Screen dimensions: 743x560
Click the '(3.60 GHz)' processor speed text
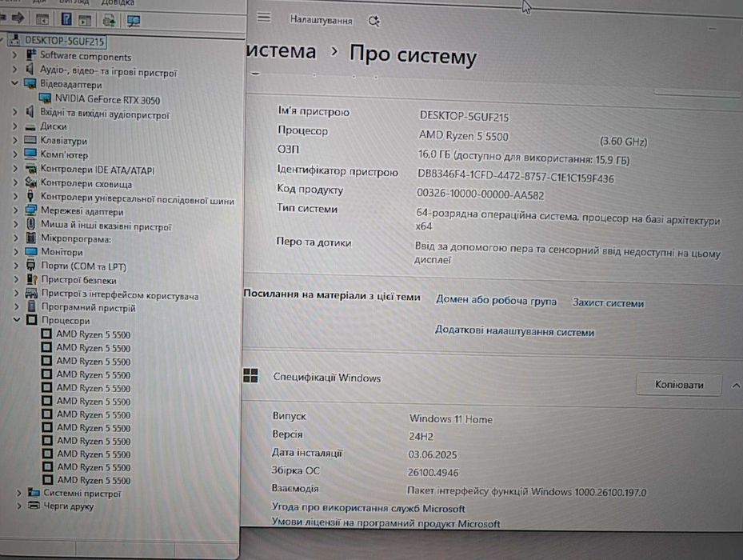point(623,142)
